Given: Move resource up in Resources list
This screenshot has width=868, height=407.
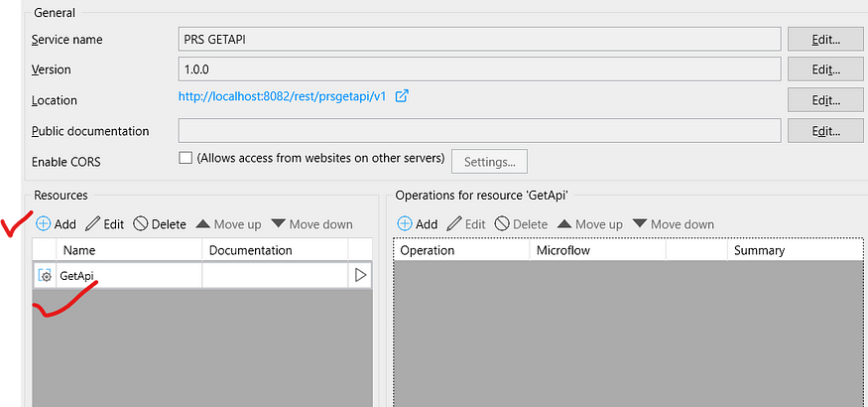Looking at the screenshot, I should pos(227,224).
